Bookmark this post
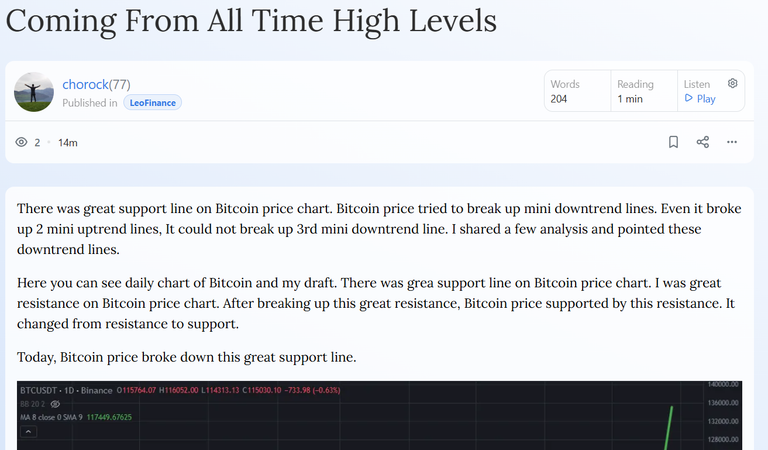 tap(673, 142)
